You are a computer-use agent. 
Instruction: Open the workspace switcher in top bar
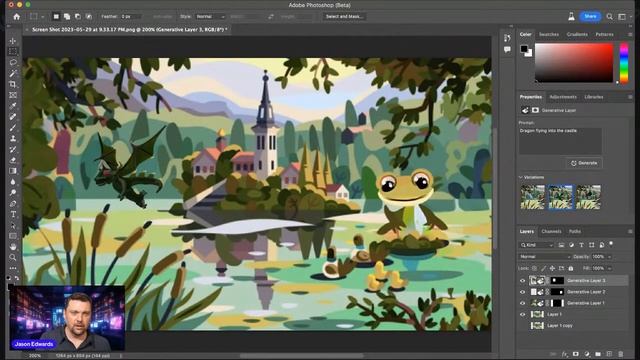click(622, 17)
